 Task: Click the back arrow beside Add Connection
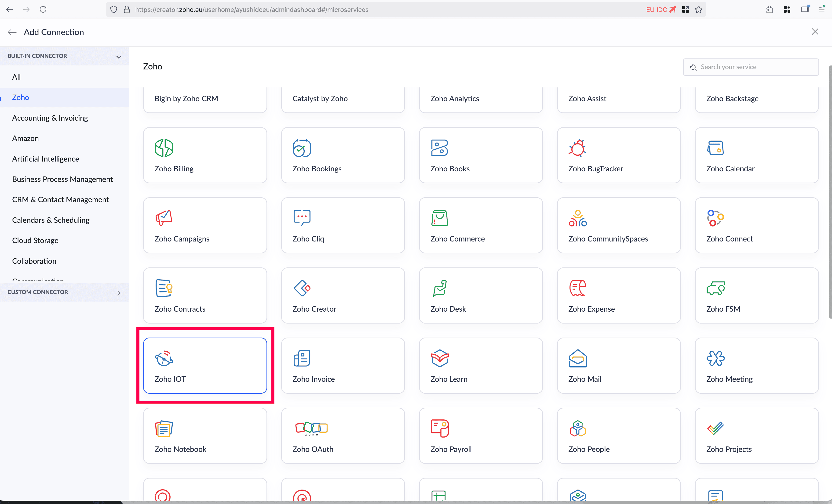(x=12, y=32)
